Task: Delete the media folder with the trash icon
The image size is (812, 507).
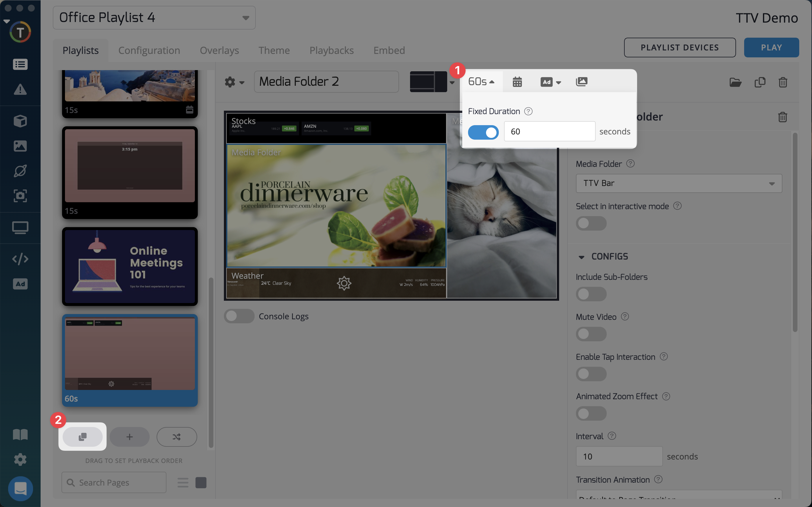Action: 782,117
